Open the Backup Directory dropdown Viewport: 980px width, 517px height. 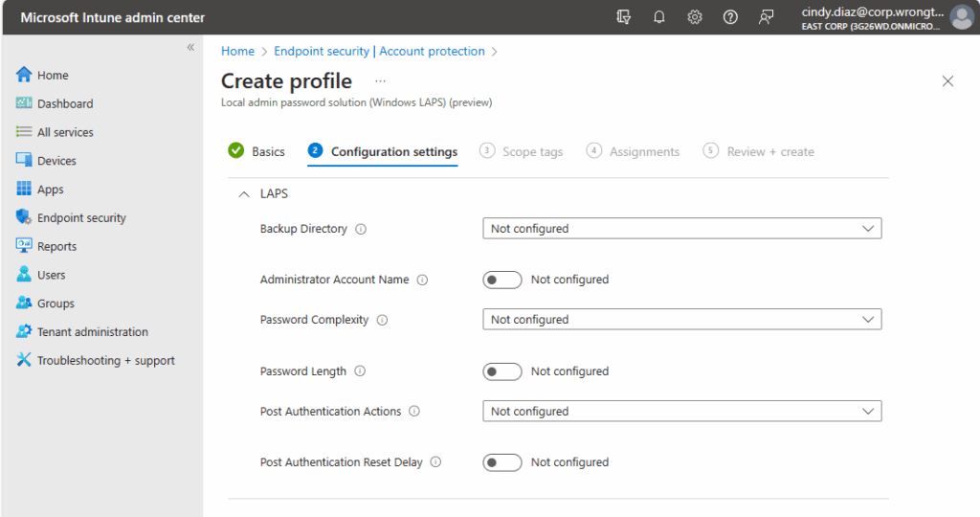681,229
